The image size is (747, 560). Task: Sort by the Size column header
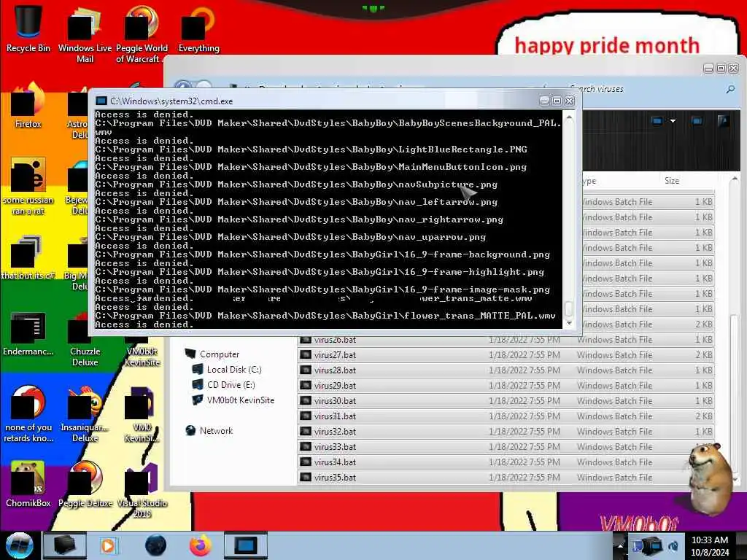tap(672, 181)
